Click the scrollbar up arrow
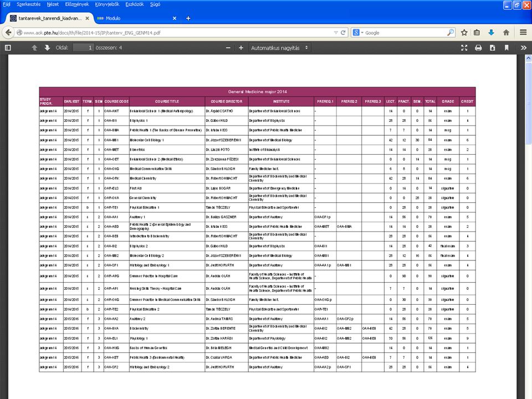The image size is (532, 399). 528,58
